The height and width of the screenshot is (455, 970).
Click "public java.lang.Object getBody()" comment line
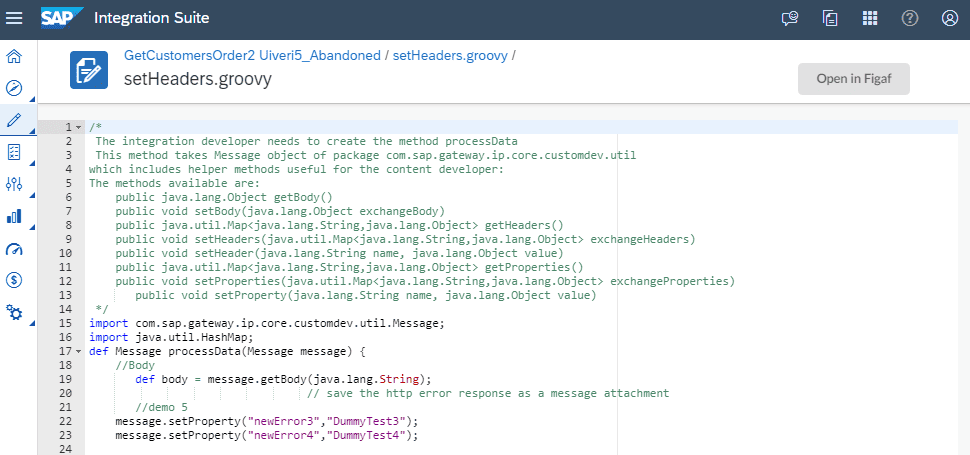coord(224,197)
